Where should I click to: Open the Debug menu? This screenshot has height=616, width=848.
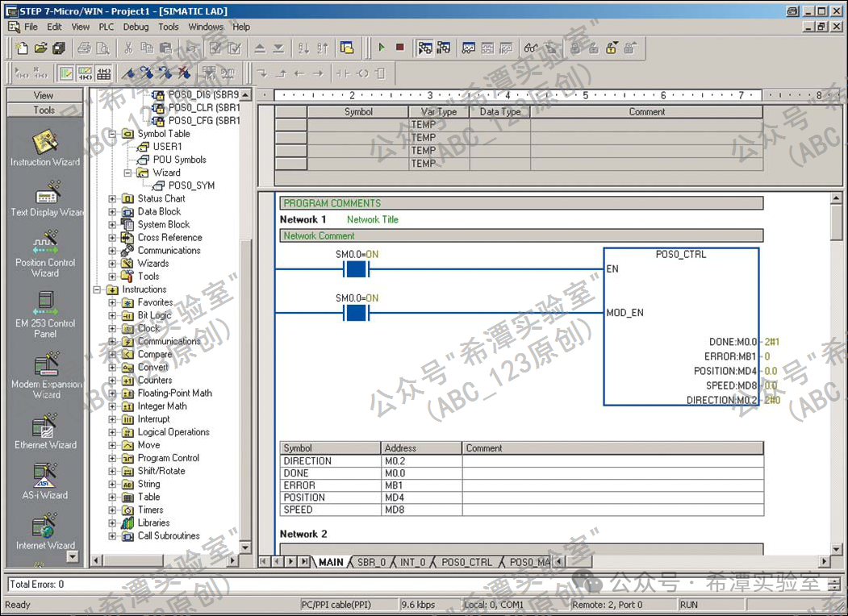[x=136, y=27]
